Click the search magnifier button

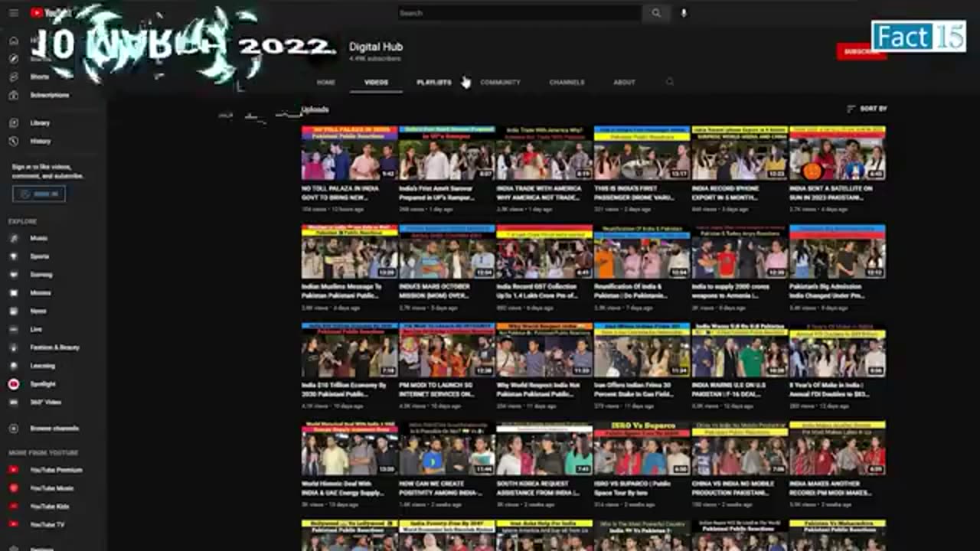pos(656,13)
